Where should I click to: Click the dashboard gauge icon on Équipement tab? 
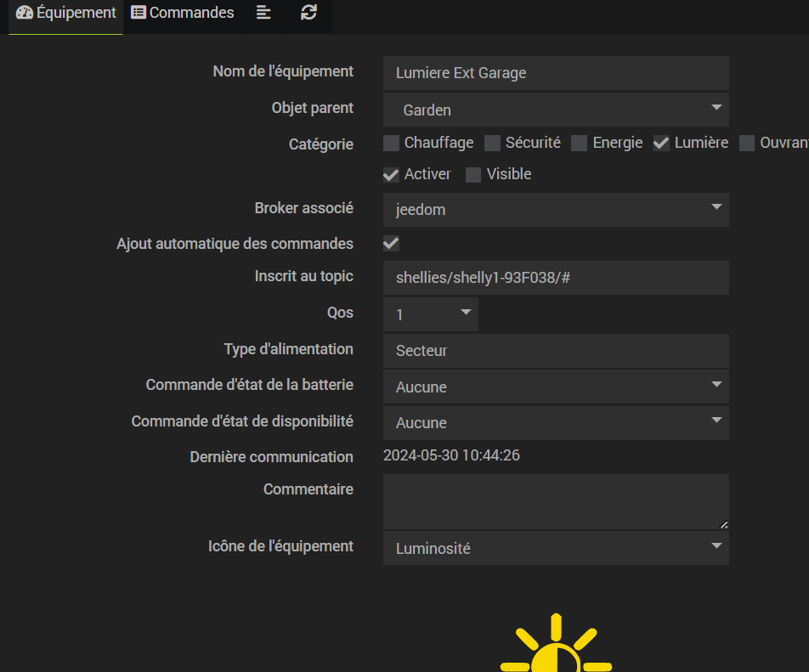25,14
